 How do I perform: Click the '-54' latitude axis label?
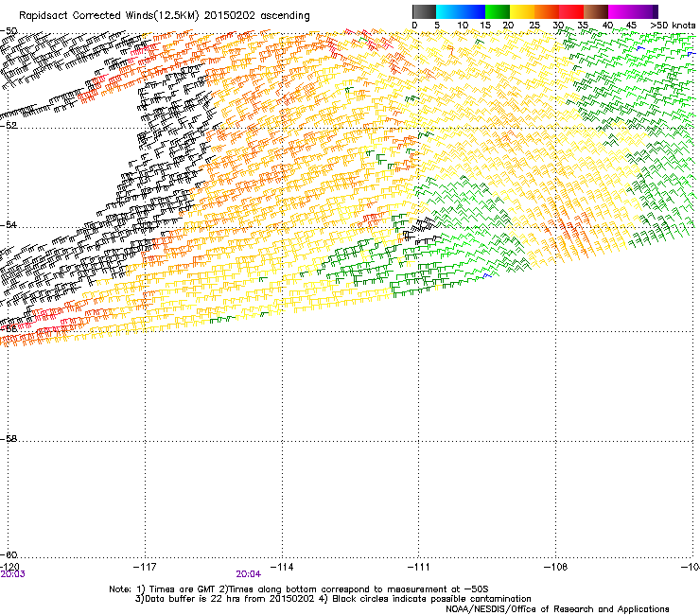(x=9, y=224)
